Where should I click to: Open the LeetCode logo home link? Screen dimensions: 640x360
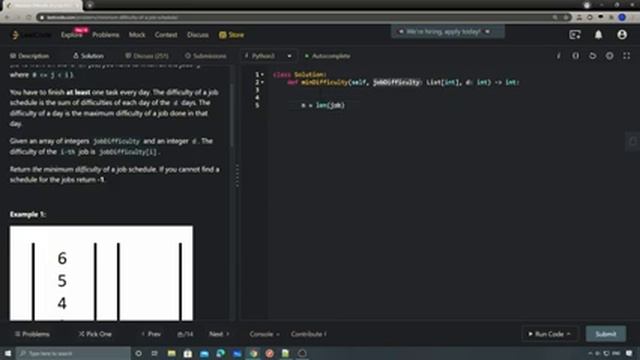pyautogui.click(x=31, y=35)
